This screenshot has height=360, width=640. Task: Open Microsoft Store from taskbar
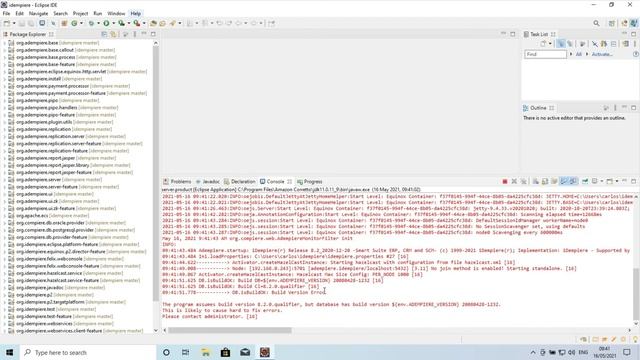tap(225, 352)
